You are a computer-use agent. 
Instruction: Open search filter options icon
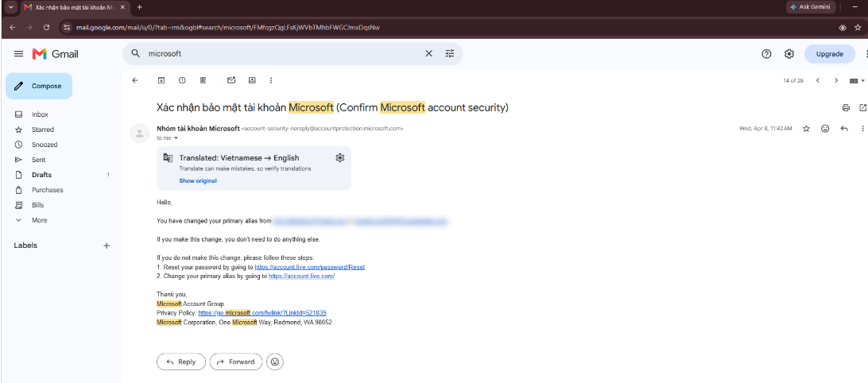450,54
